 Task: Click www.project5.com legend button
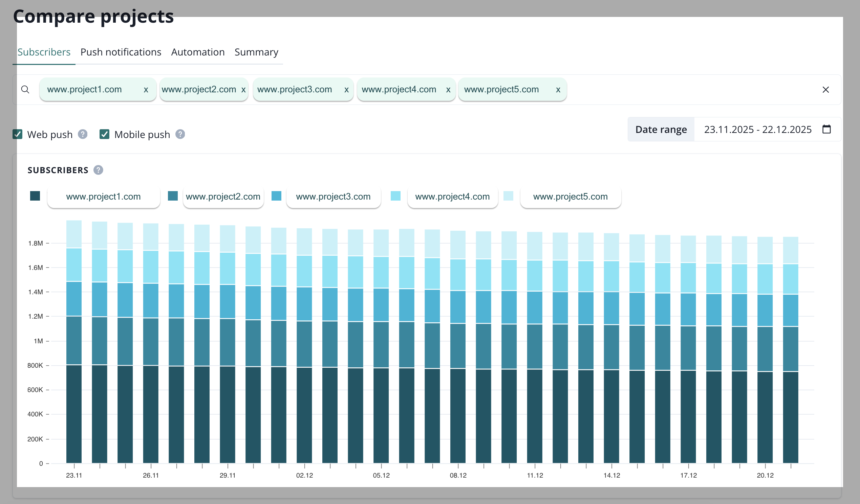tap(570, 197)
